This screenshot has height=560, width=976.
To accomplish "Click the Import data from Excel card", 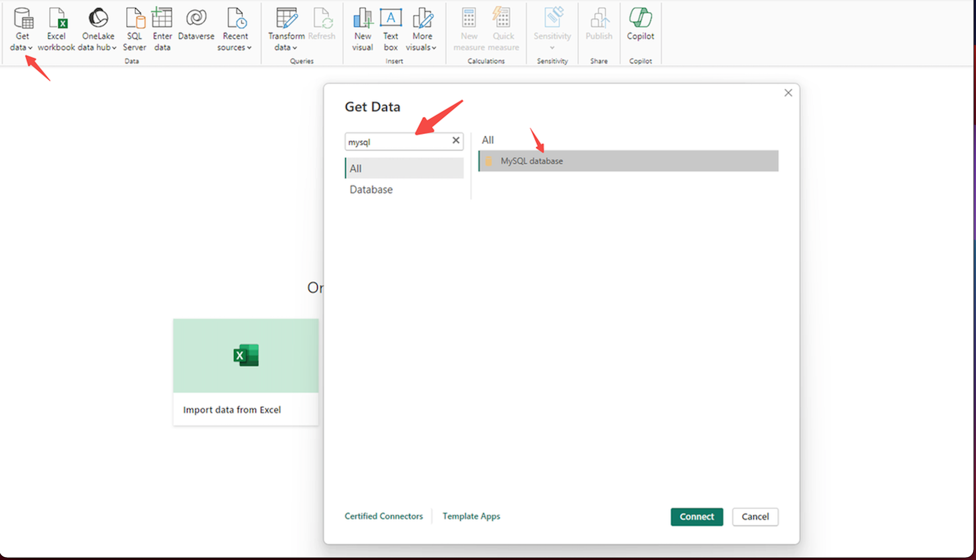I will (246, 372).
